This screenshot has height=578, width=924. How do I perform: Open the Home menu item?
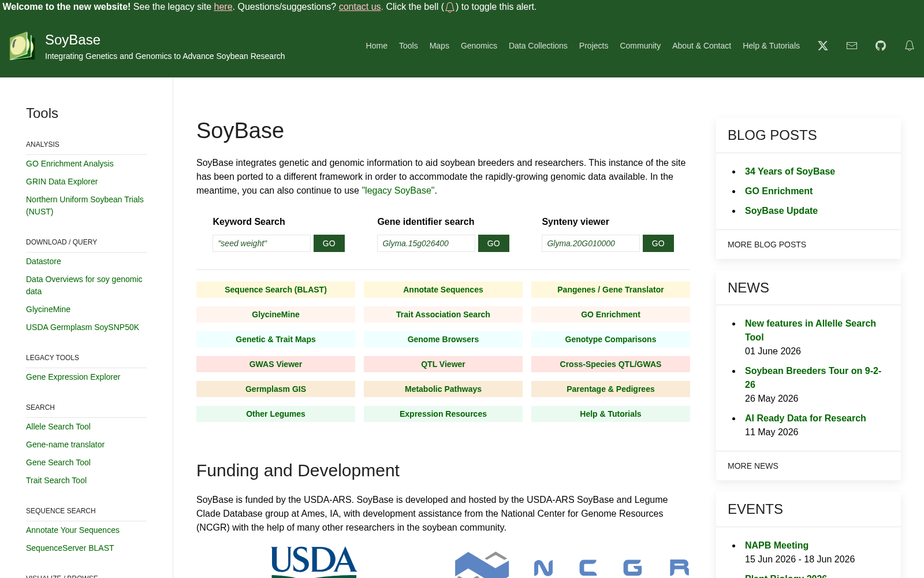pyautogui.click(x=377, y=46)
